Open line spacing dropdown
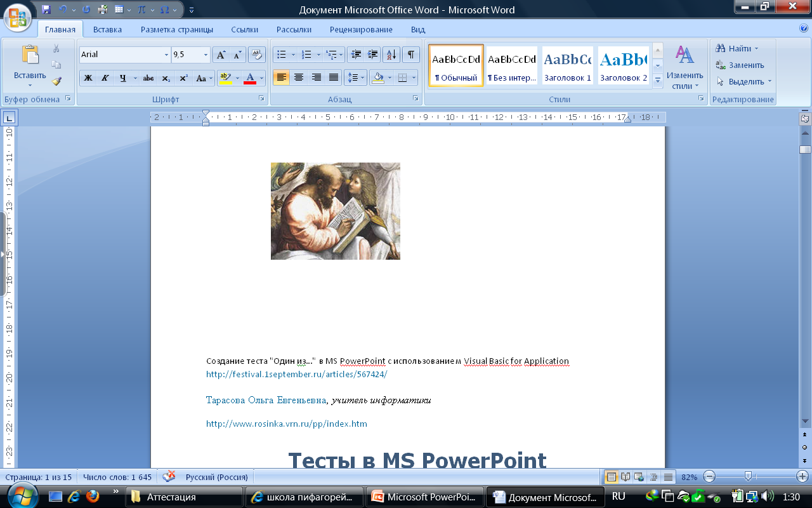 tap(355, 78)
